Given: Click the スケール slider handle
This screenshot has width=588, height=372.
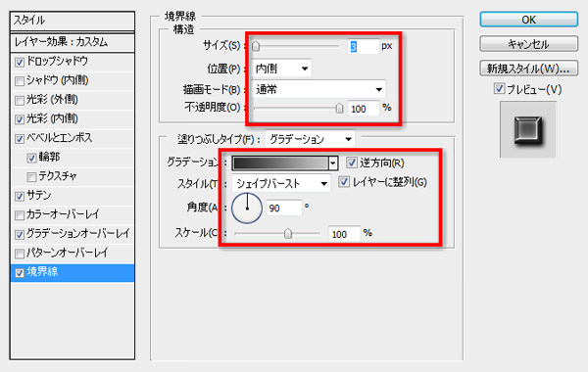Looking at the screenshot, I should coord(287,234).
